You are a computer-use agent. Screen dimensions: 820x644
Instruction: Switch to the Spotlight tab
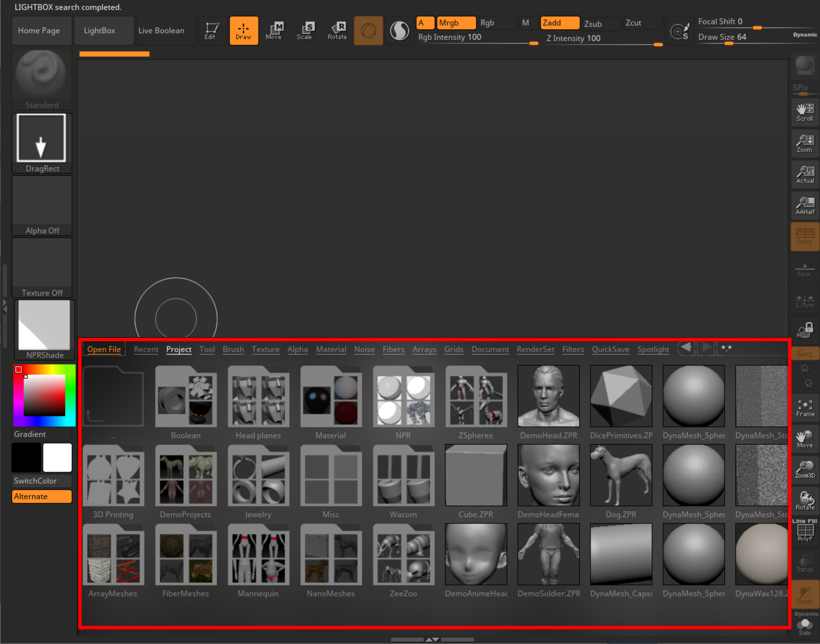653,349
